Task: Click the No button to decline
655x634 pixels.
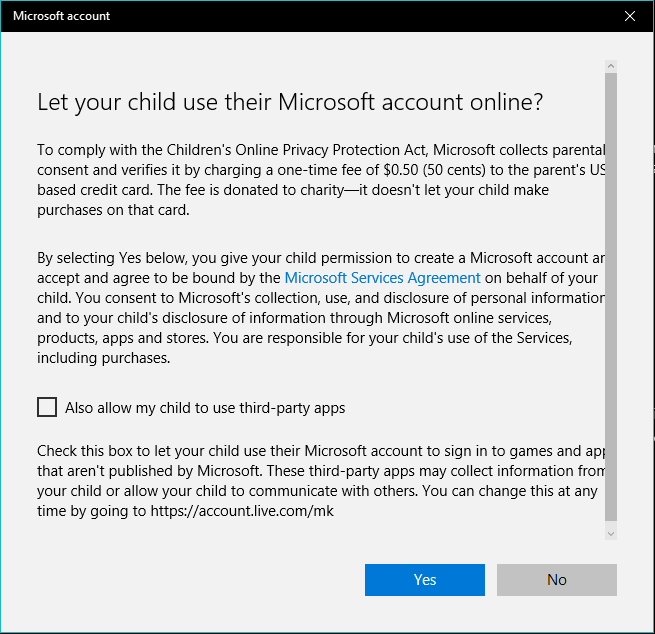Action: tap(557, 580)
